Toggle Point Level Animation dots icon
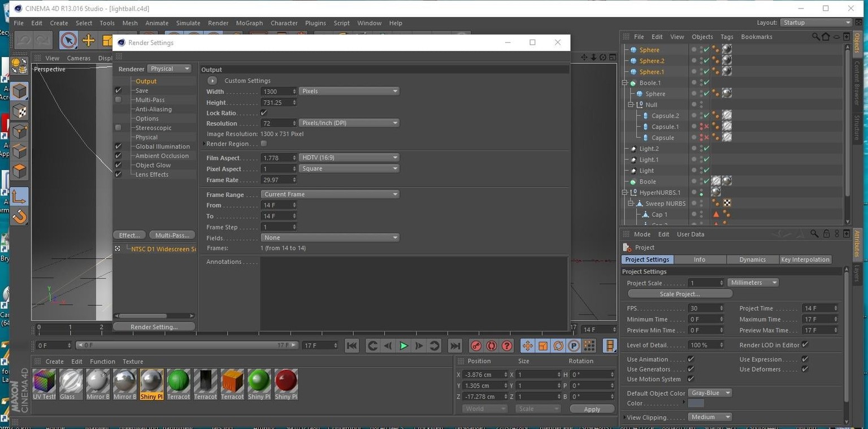 [x=589, y=346]
